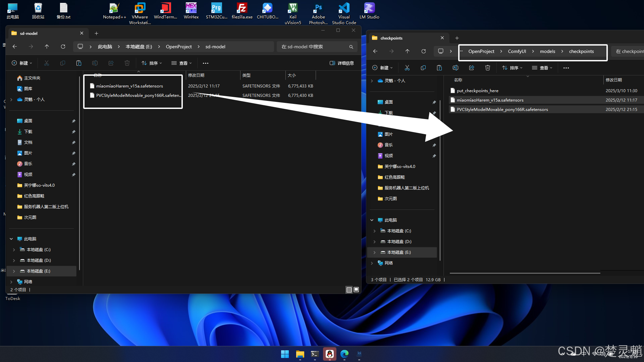
Task: Click the New (新建) button in checkpoints
Action: tap(382, 68)
